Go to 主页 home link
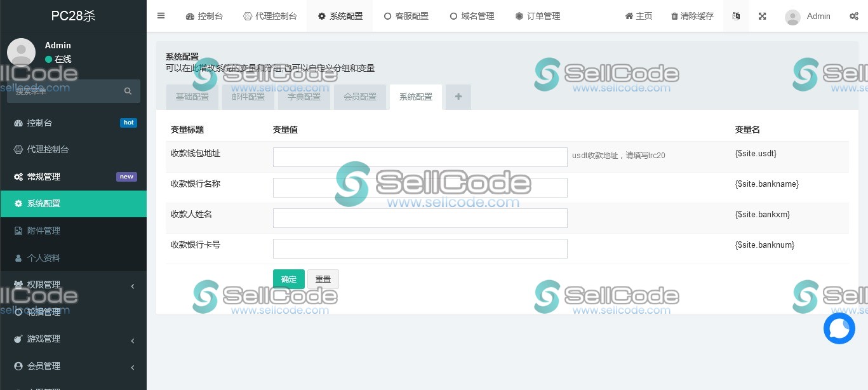868x390 pixels. [639, 16]
